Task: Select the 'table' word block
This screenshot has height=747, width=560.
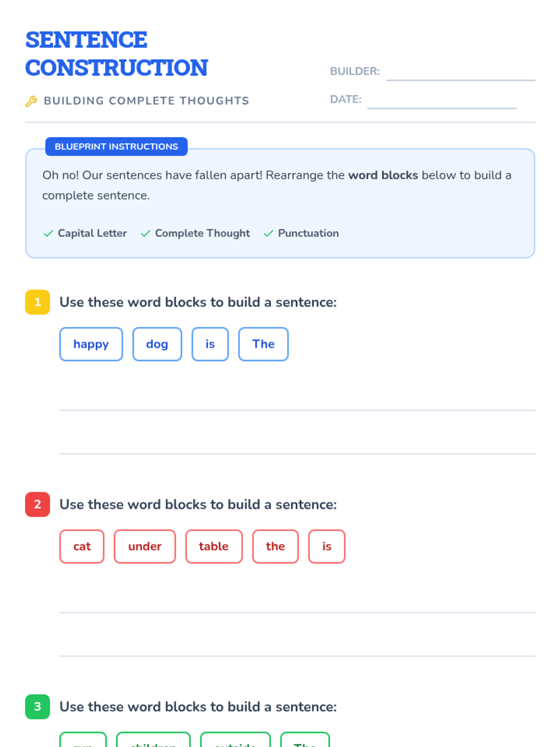Action: coord(214,546)
